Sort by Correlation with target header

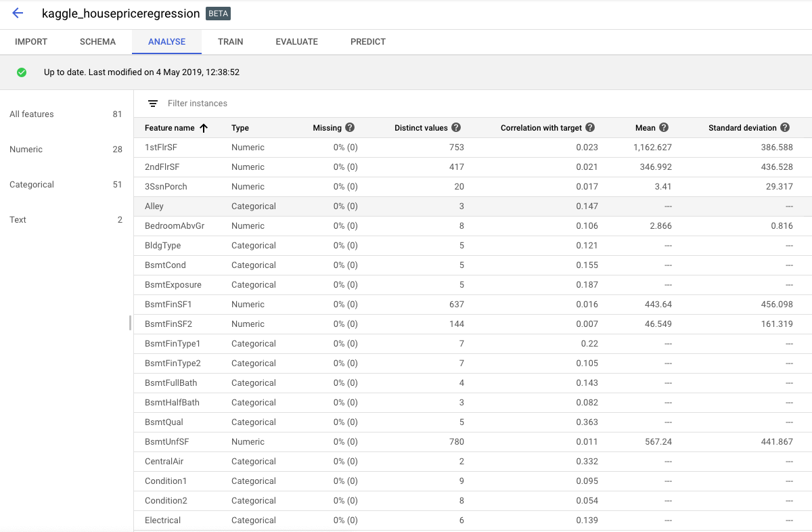tap(541, 128)
